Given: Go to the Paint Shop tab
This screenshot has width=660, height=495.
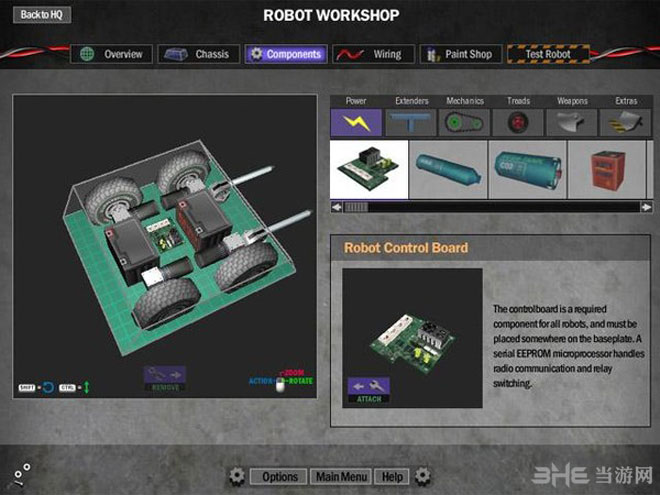Looking at the screenshot, I should [x=458, y=54].
